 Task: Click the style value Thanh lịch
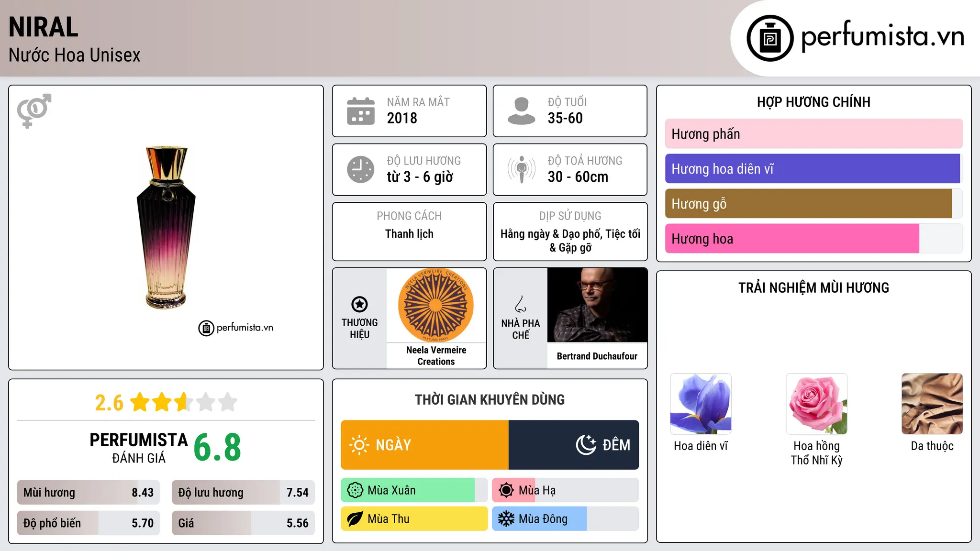[409, 234]
